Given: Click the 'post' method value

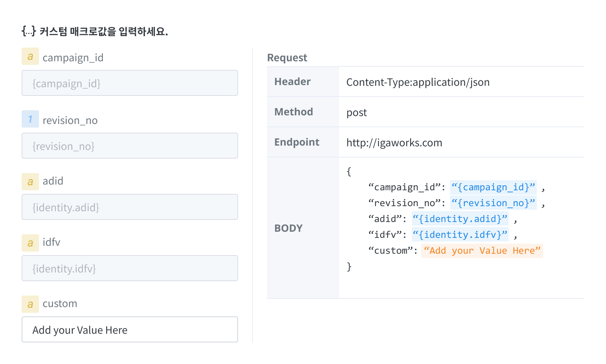Looking at the screenshot, I should (x=356, y=113).
